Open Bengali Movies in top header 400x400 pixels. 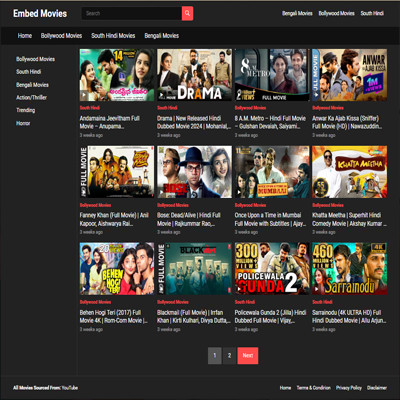[x=297, y=13]
